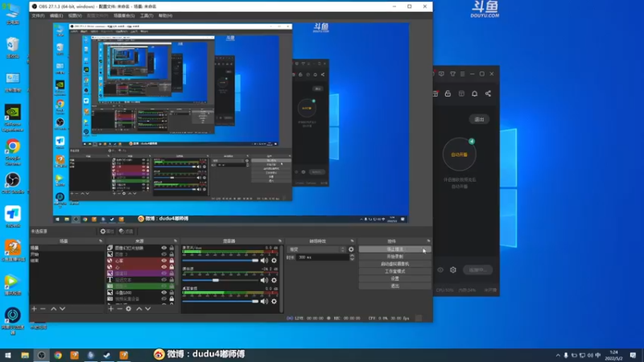This screenshot has height=362, width=644.
Task: Open source properties gear in sources toolbar
Action: coord(129,309)
